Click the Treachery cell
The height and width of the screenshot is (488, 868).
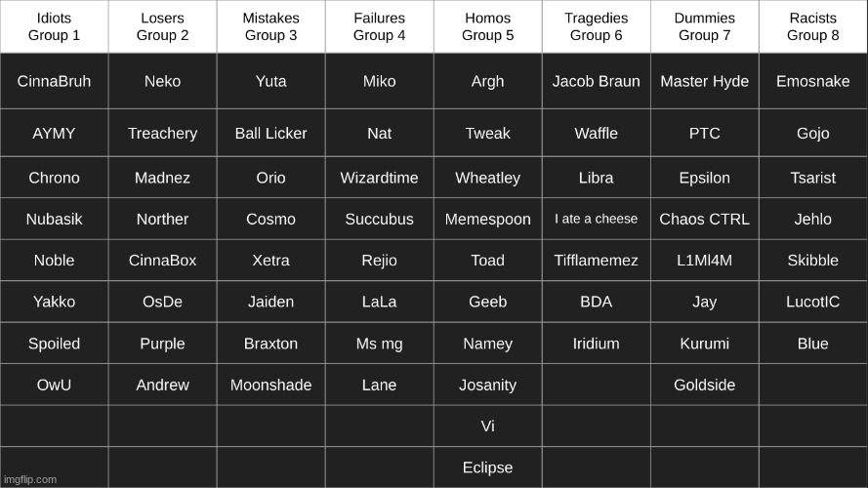coord(163,134)
